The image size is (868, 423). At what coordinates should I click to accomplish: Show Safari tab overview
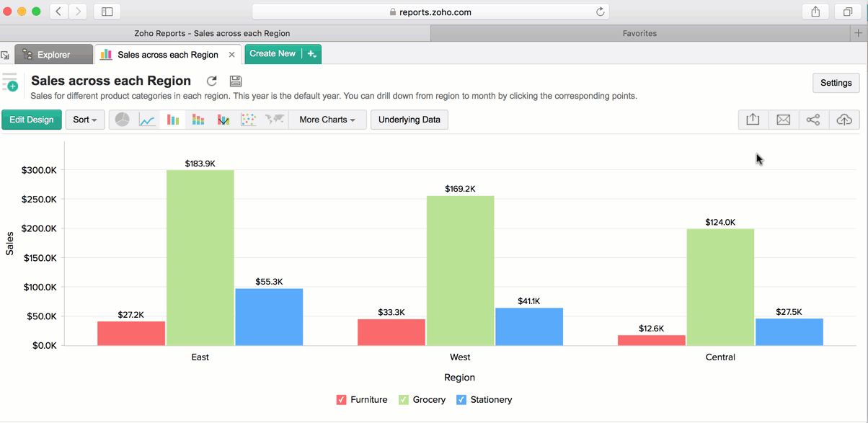point(848,12)
